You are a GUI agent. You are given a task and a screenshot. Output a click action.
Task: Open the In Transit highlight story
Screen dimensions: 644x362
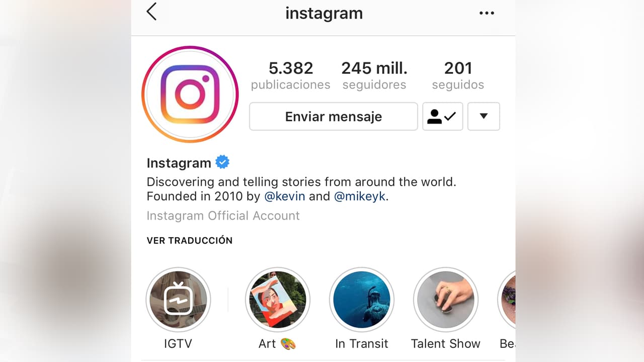tap(362, 300)
